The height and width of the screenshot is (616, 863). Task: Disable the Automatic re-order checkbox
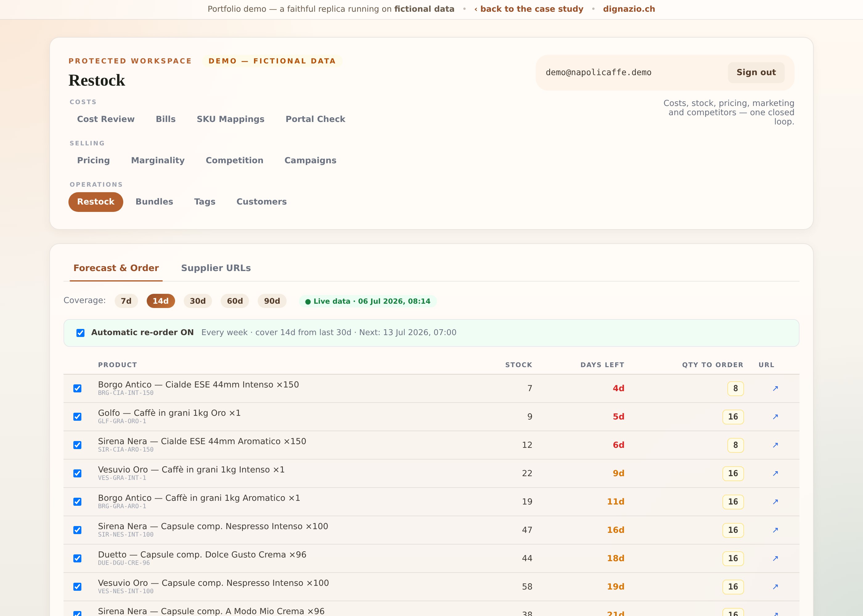(80, 333)
